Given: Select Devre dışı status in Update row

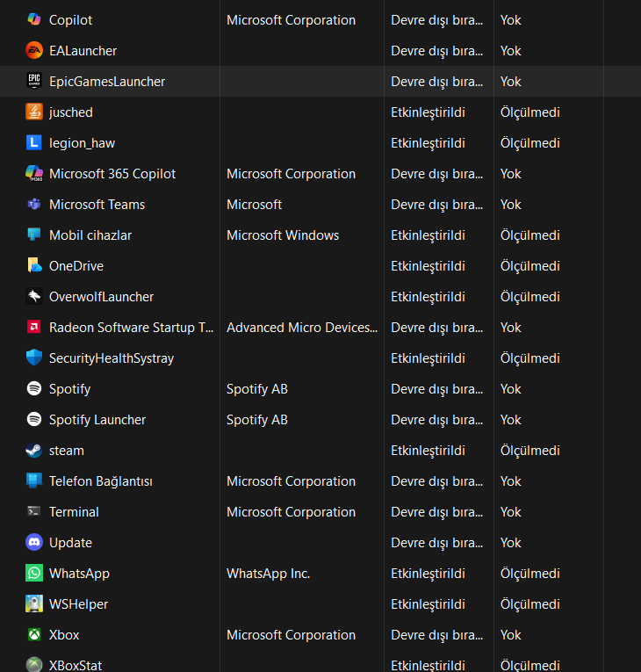Looking at the screenshot, I should coord(437,543).
